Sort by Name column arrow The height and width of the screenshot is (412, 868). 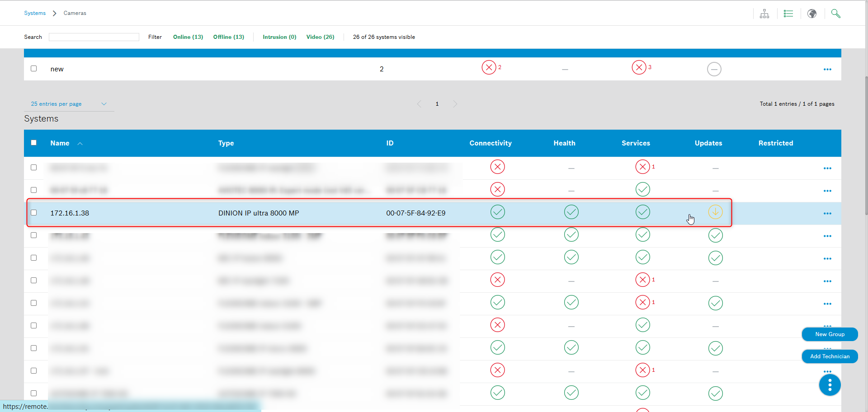[x=80, y=144]
